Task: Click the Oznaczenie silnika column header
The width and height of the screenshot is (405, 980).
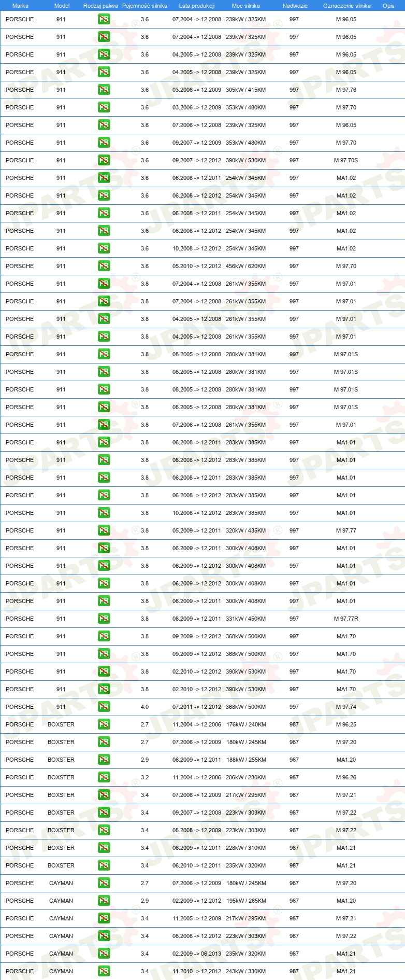Action: 347,6
